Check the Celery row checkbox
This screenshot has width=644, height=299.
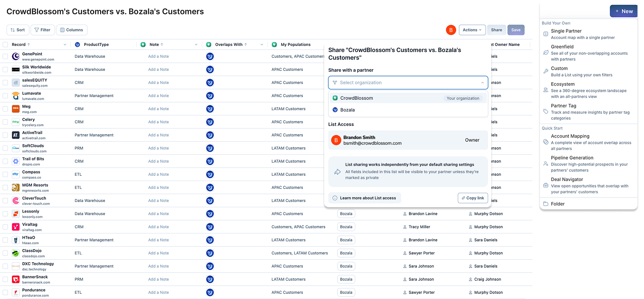click(5, 122)
